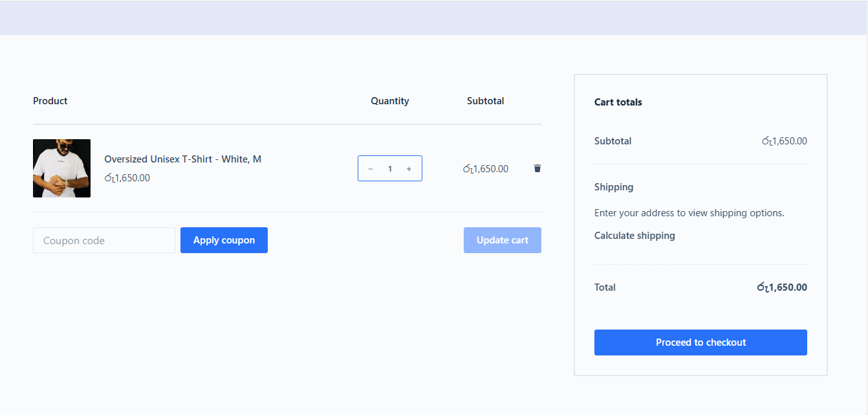Screen dimensions: 868x415
Task: Proceed to checkout
Action: [700, 342]
